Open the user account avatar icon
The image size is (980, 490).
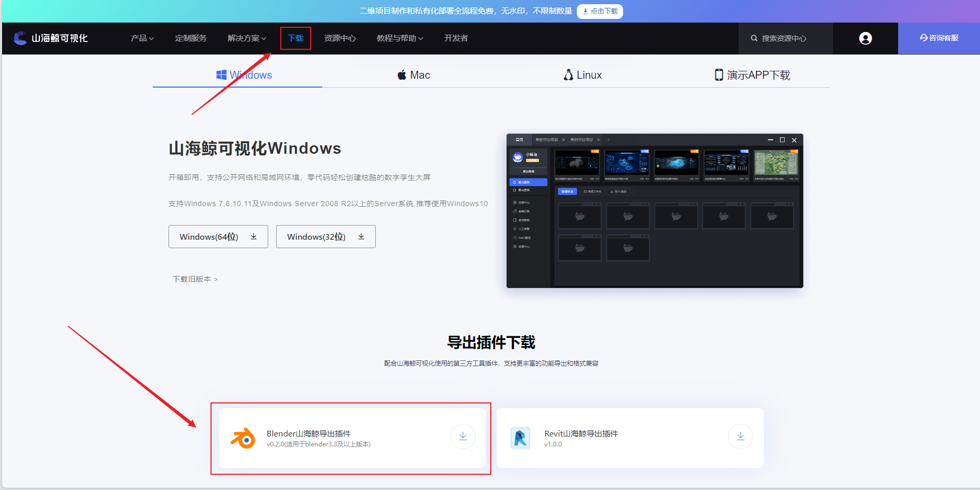click(x=866, y=38)
